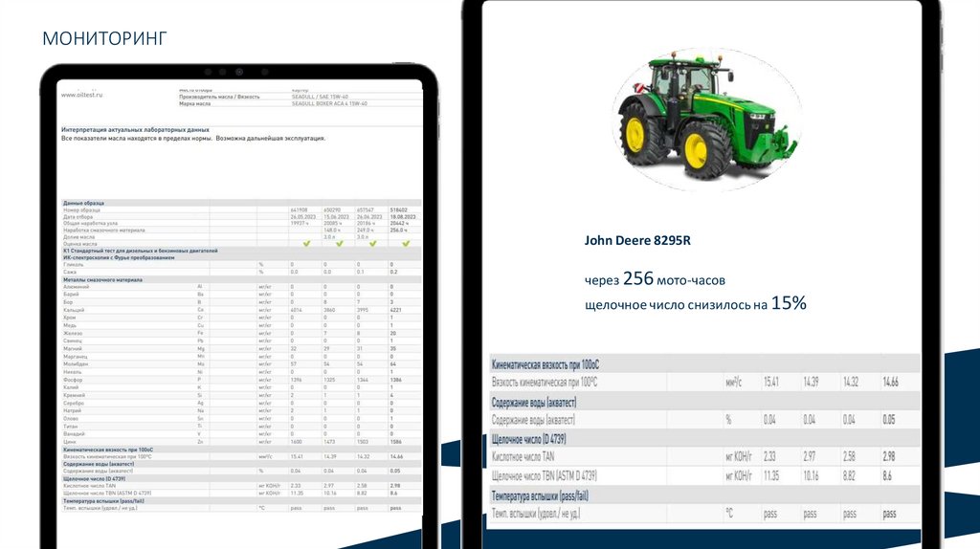Open the www.oiltest.ru link on left tablet
This screenshot has height=549, width=980.
[81, 95]
